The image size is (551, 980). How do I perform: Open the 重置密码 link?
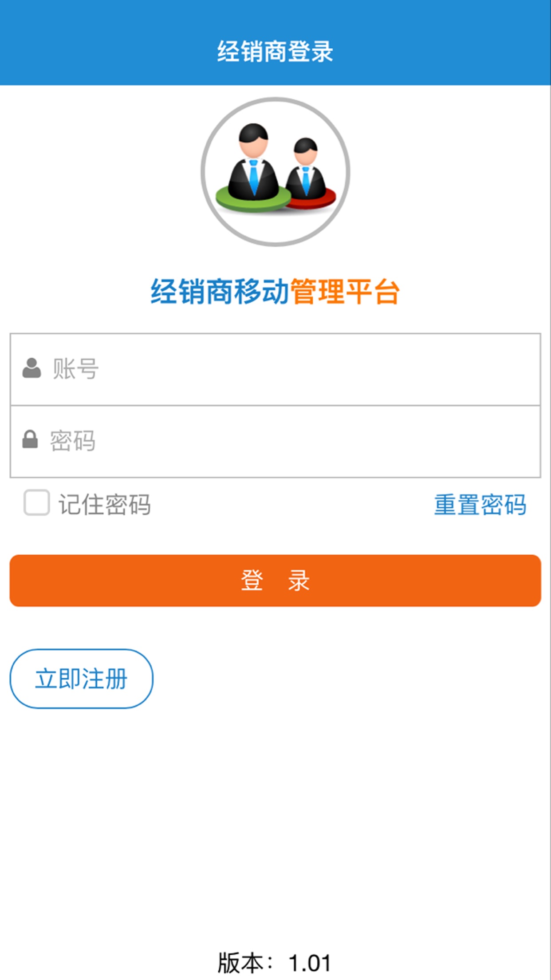[480, 505]
